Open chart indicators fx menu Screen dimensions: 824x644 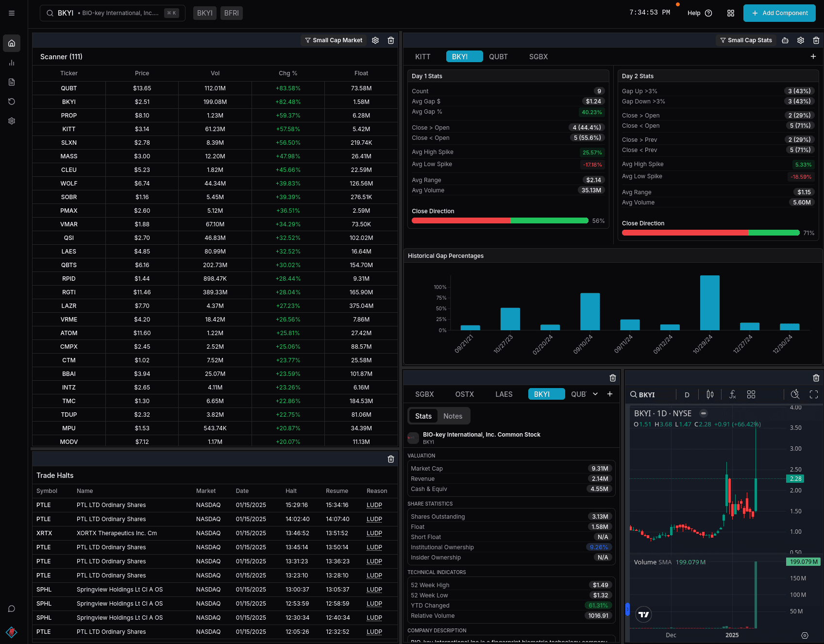point(733,394)
